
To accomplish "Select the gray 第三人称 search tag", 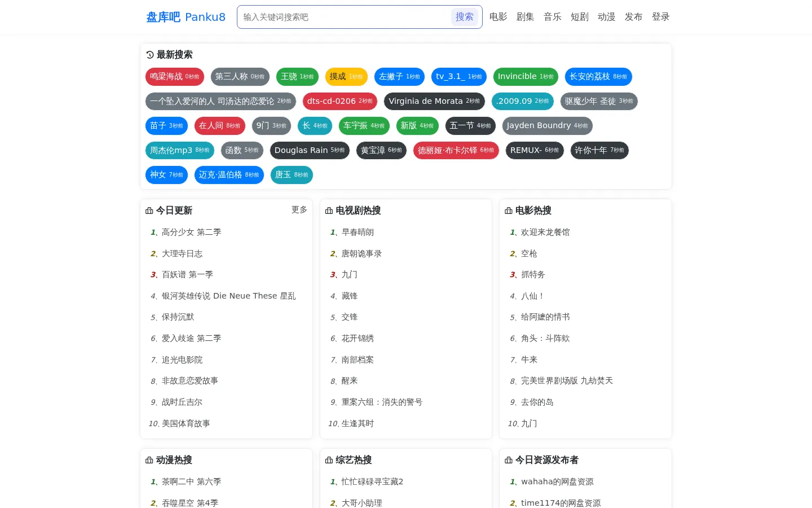I will point(240,77).
